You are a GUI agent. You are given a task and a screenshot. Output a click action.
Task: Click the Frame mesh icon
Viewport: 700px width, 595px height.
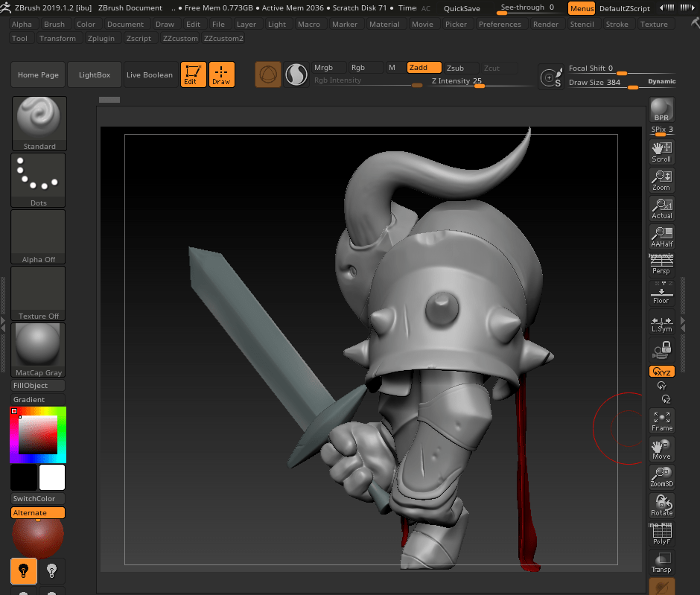661,421
